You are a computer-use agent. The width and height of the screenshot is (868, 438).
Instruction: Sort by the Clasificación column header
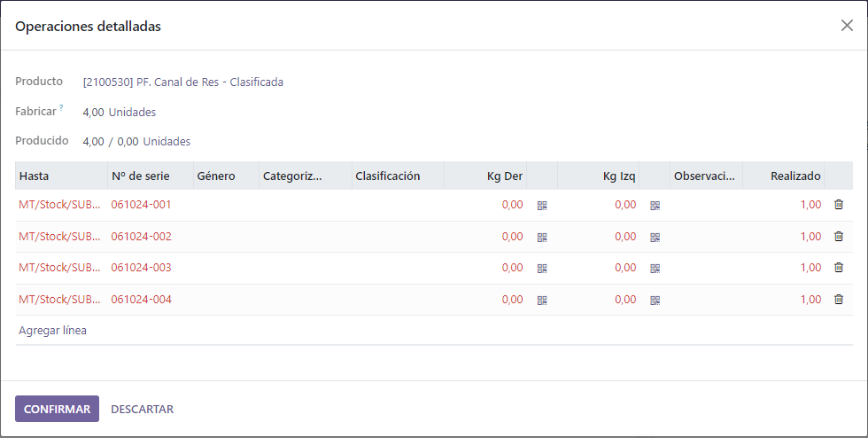[398, 176]
